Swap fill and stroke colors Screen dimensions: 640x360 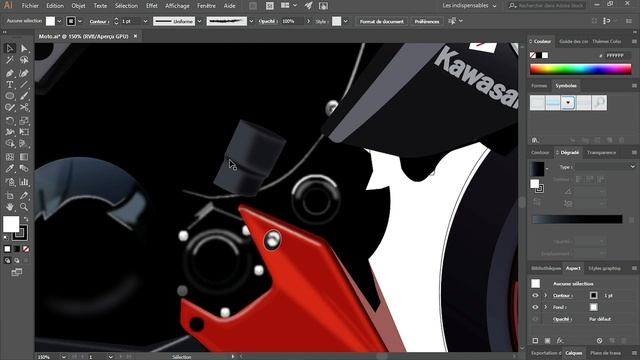tap(26, 220)
